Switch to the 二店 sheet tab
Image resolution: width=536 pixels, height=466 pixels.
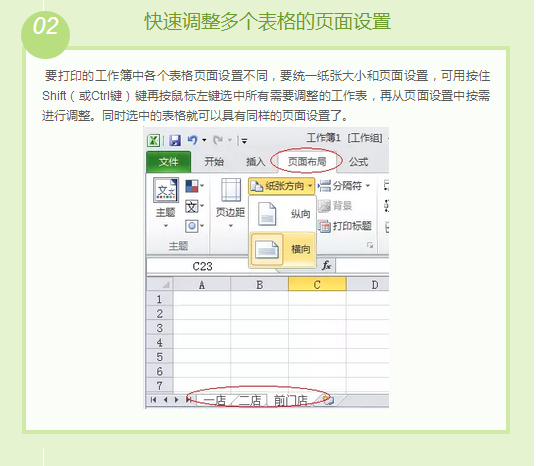click(x=250, y=400)
